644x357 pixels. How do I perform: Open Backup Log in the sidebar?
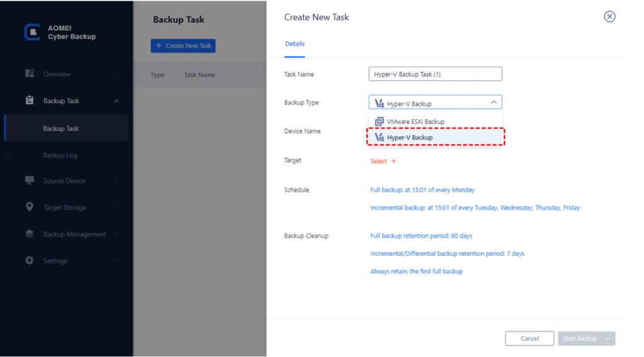tap(60, 155)
